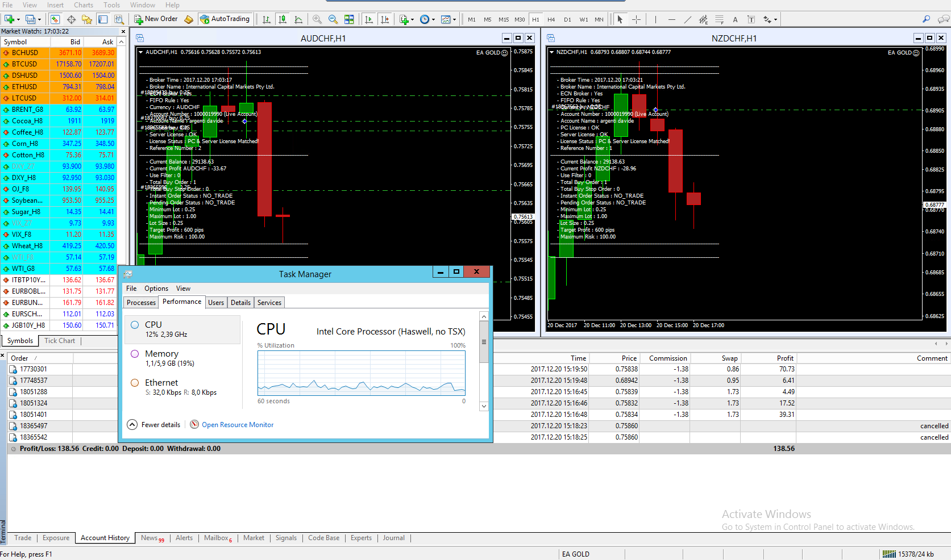The width and height of the screenshot is (951, 560).
Task: Open the Periods clock dropdown arrow
Action: point(433,20)
